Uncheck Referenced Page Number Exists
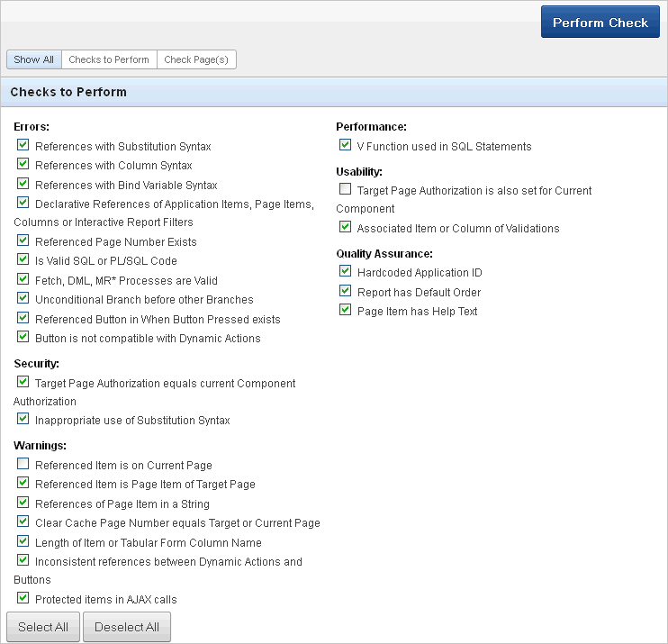Image resolution: width=668 pixels, height=644 pixels. click(23, 240)
